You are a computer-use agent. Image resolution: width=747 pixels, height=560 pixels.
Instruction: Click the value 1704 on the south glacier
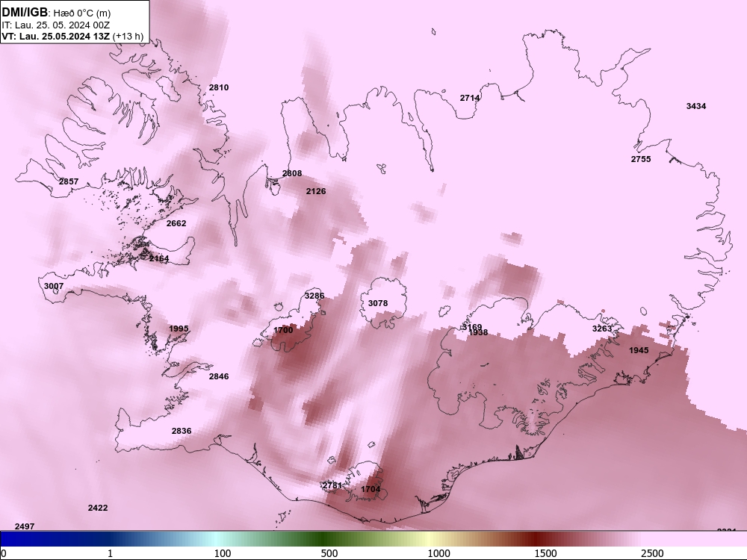click(371, 489)
